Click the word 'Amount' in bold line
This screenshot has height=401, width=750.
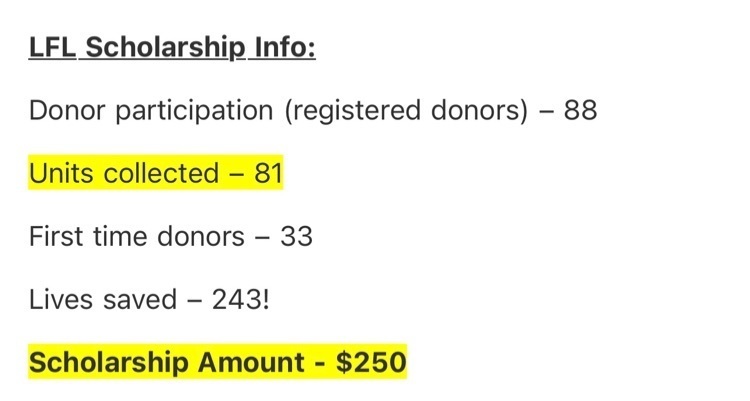(x=251, y=362)
